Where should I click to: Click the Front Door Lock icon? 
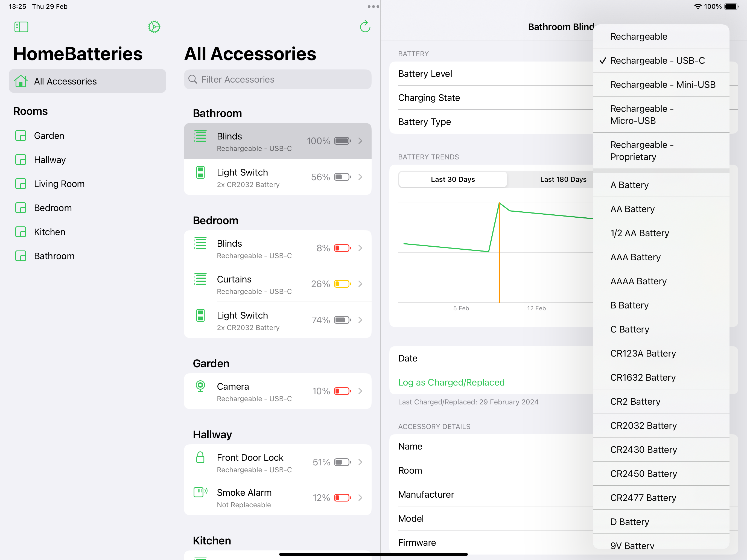click(x=200, y=457)
